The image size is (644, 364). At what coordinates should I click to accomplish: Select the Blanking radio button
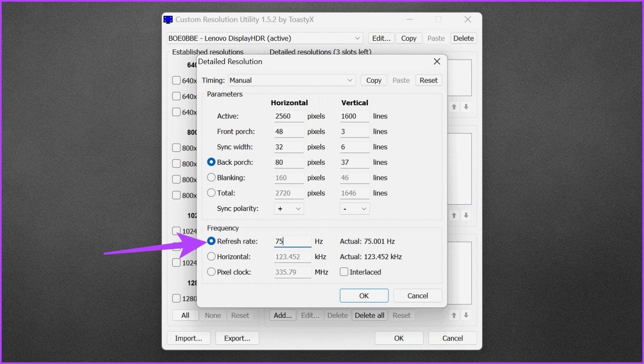(x=211, y=177)
